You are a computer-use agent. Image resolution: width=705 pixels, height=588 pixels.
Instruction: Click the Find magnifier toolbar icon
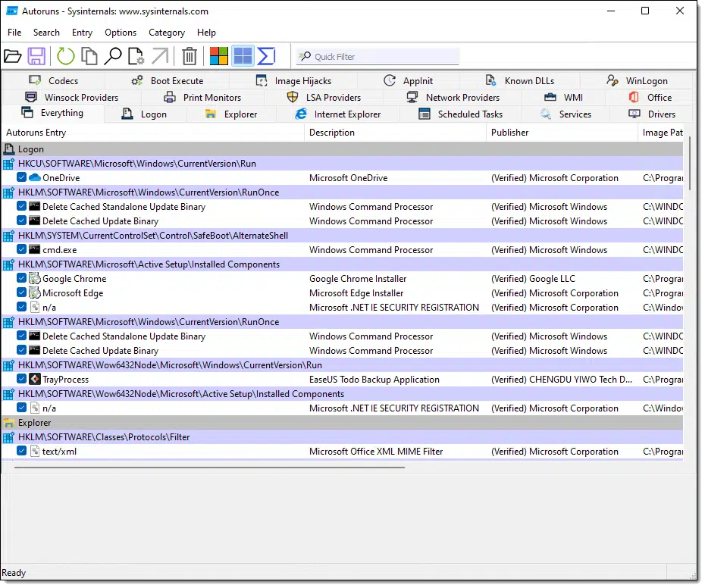coord(113,56)
